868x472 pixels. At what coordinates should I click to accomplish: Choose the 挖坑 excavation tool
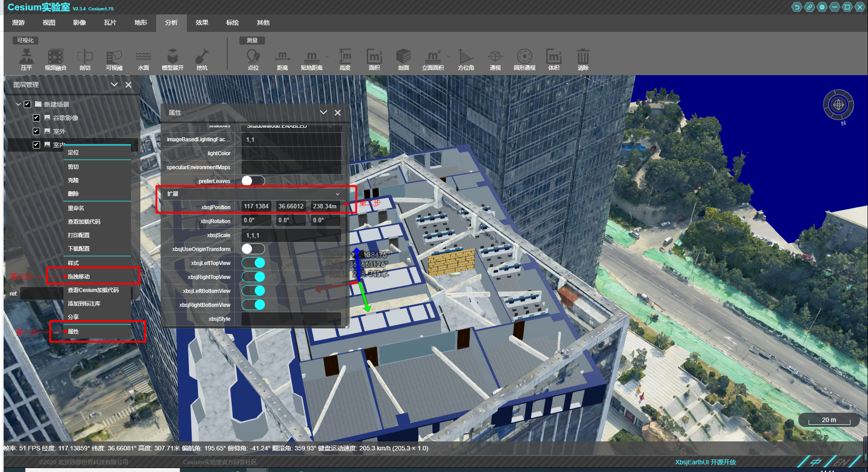point(202,59)
